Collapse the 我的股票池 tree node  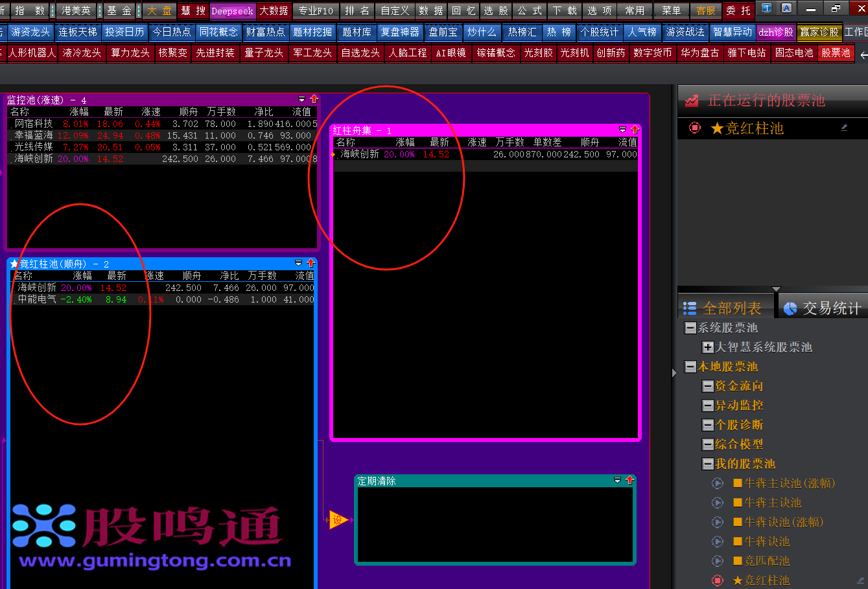click(x=708, y=464)
